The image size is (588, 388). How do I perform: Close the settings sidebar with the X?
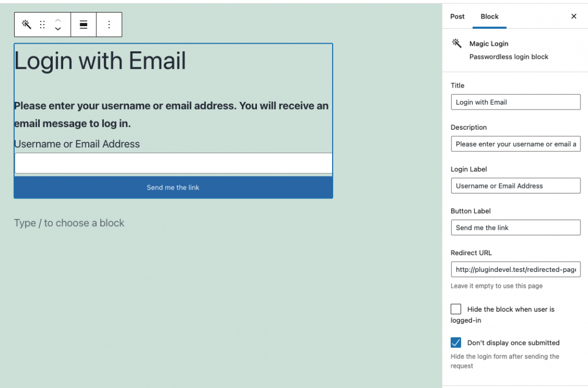pos(573,16)
